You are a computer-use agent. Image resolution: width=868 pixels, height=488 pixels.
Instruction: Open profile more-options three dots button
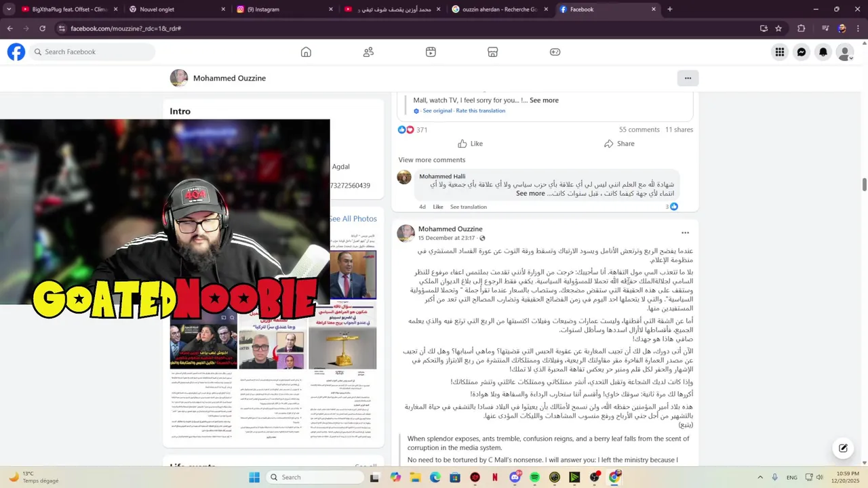point(688,78)
